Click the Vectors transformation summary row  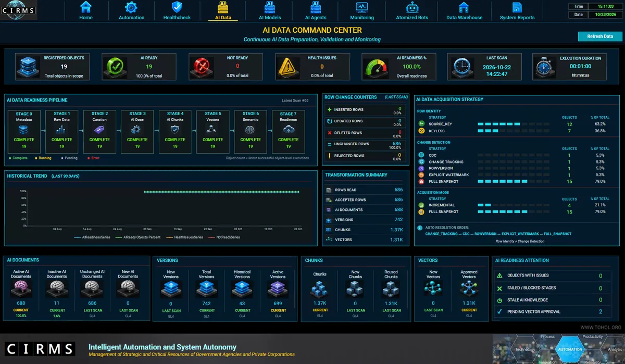[365, 240]
